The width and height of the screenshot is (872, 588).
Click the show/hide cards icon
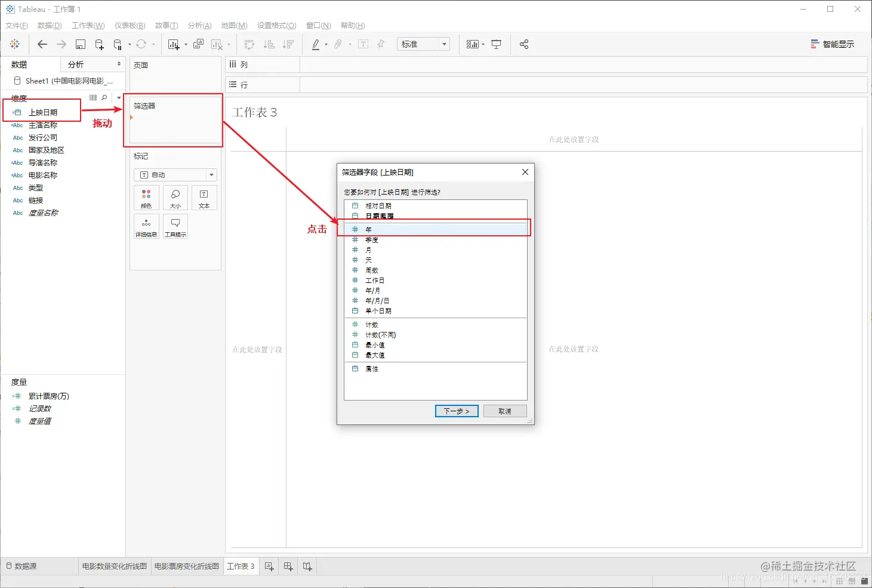coord(472,44)
